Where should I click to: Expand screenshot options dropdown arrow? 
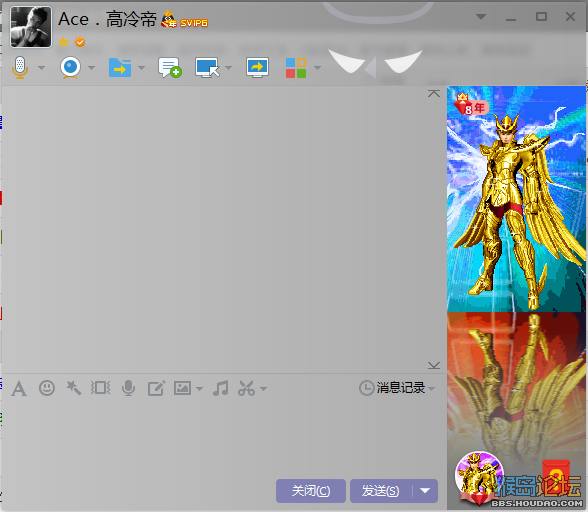(x=264, y=389)
